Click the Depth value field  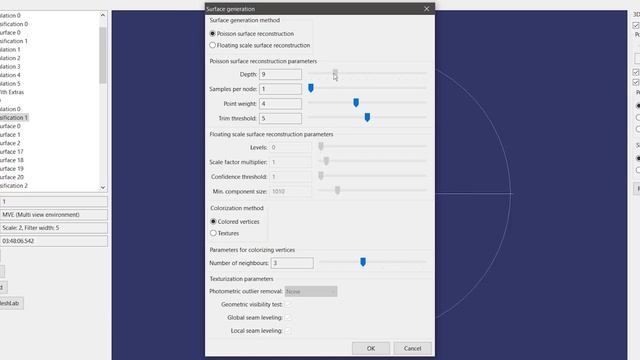click(280, 74)
